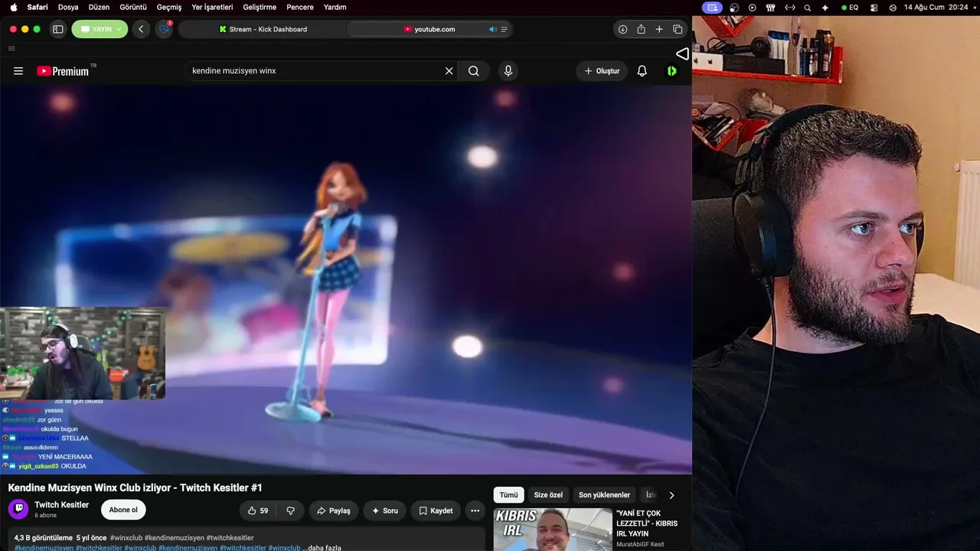Screen dimensions: 980x551
Task: Open a new tab with the plus
Action: point(659,29)
